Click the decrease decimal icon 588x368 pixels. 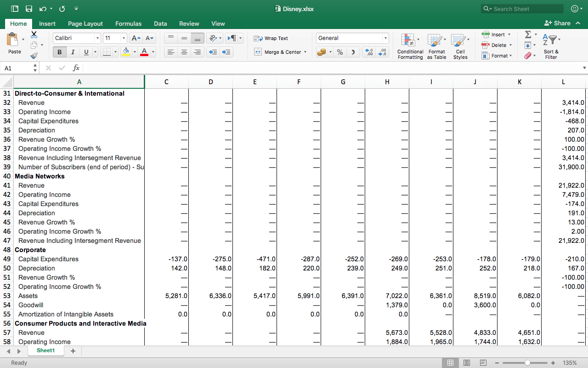click(x=382, y=52)
